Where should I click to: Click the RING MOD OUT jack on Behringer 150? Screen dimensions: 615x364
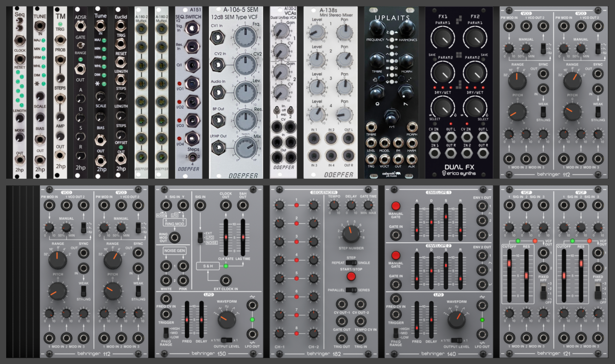(174, 238)
